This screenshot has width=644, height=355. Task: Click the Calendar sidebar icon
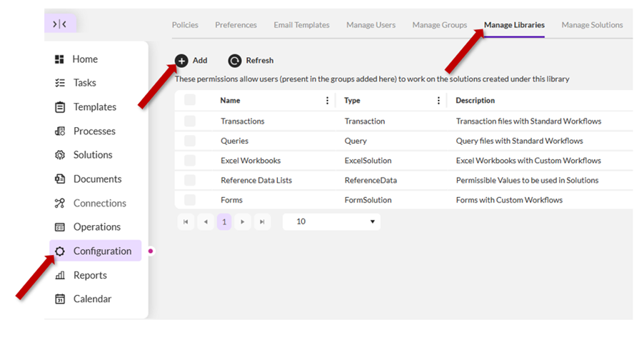[x=60, y=299]
